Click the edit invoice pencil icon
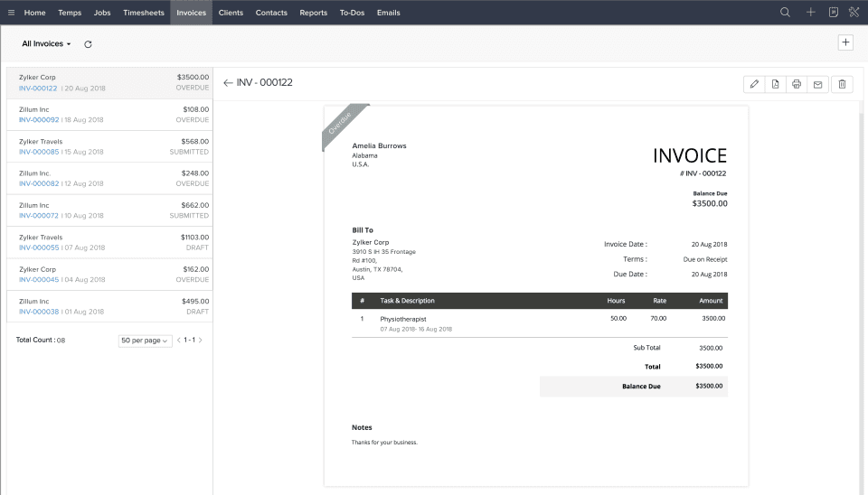Viewport: 868px width, 495px height. pos(754,84)
